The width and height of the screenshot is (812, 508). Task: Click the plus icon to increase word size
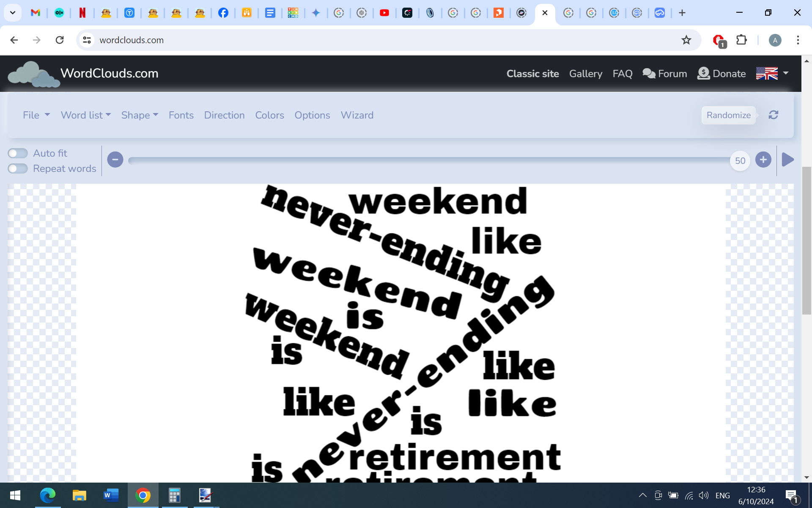[763, 160]
